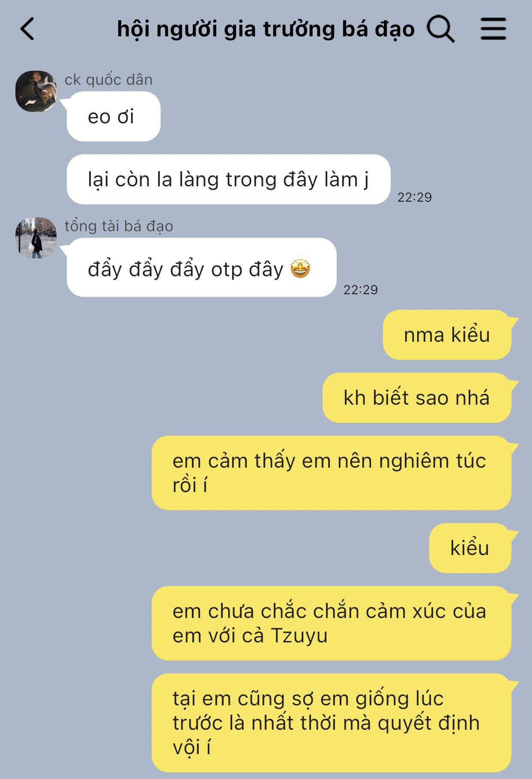Tap the back arrow icon
Screen dimensions: 532x779
point(27,29)
